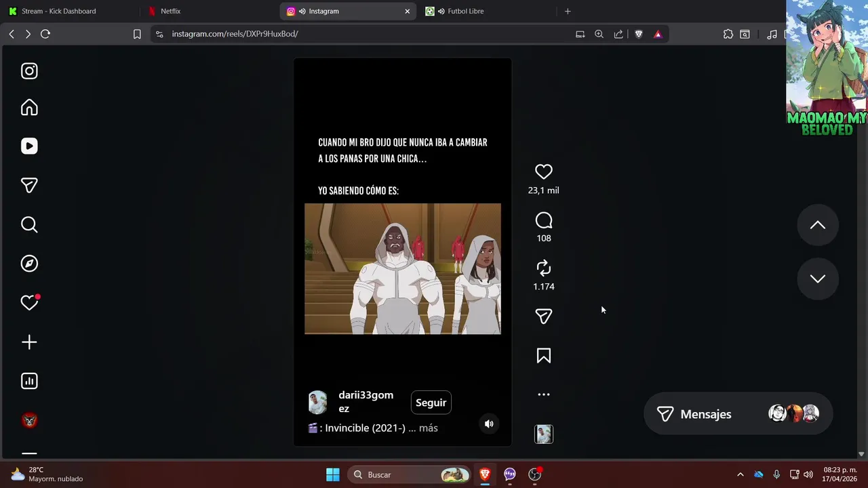Open the Reels section in the sidebar
The width and height of the screenshot is (868, 488).
point(29,146)
